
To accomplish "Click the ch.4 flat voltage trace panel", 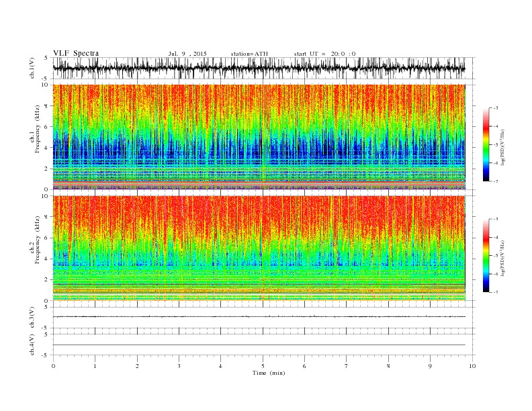I will point(263,345).
